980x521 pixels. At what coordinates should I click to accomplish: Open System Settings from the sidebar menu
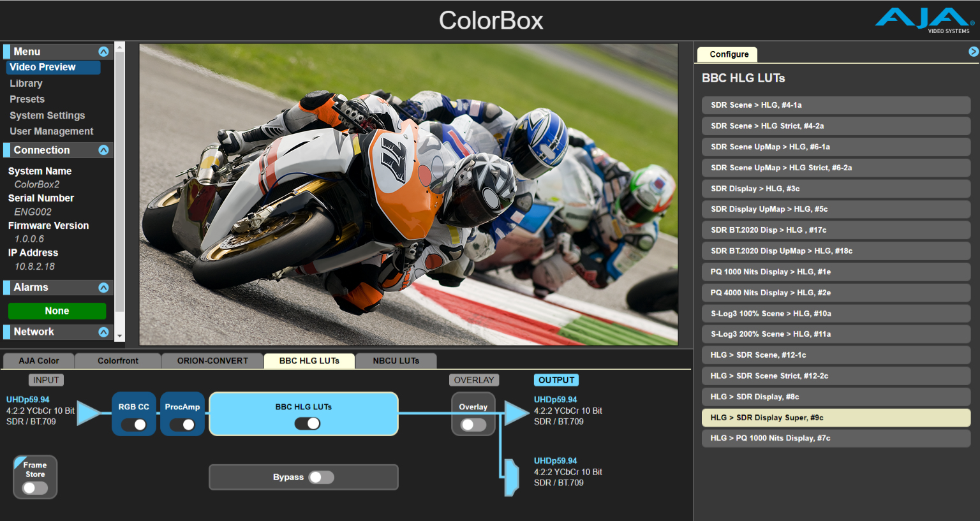pyautogui.click(x=47, y=115)
